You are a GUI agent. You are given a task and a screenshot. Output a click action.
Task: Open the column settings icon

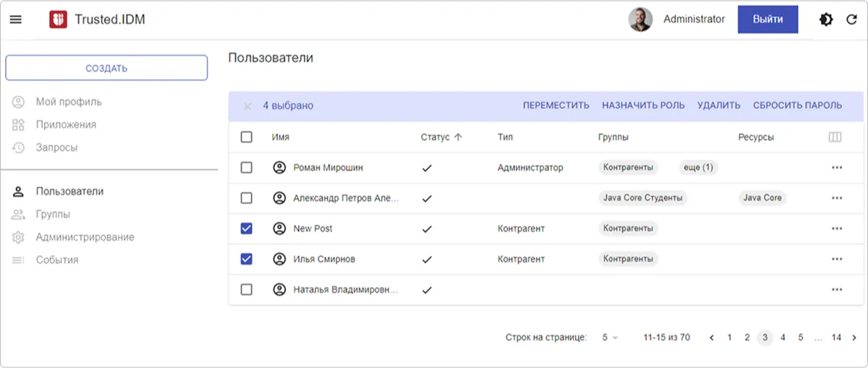pos(835,137)
